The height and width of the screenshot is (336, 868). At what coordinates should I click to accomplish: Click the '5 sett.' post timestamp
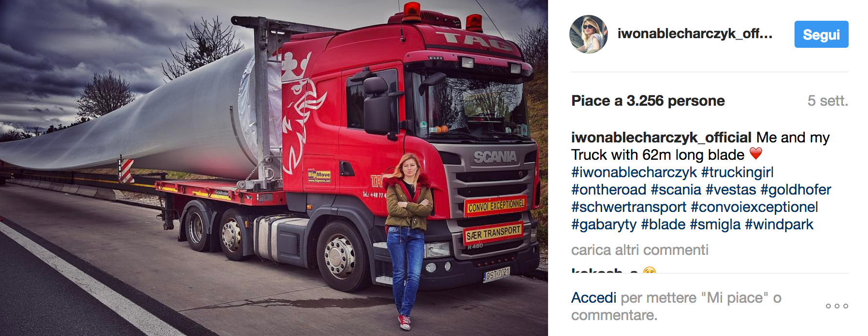click(827, 101)
